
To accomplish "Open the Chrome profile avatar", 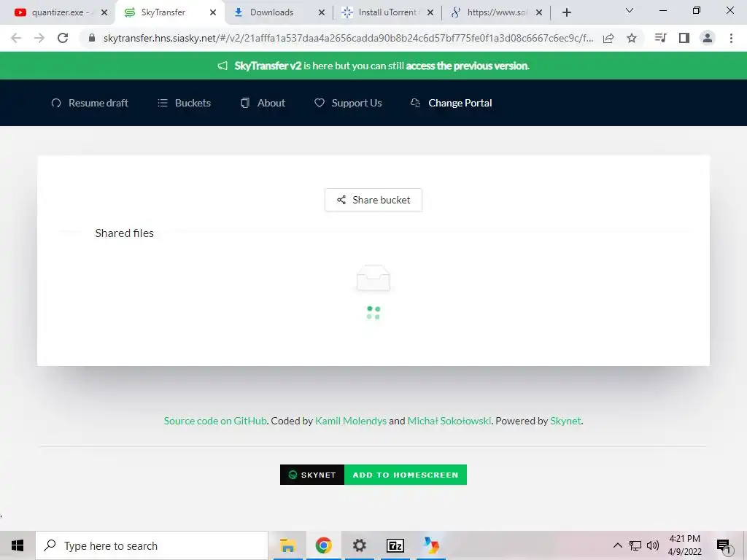I will tap(708, 38).
